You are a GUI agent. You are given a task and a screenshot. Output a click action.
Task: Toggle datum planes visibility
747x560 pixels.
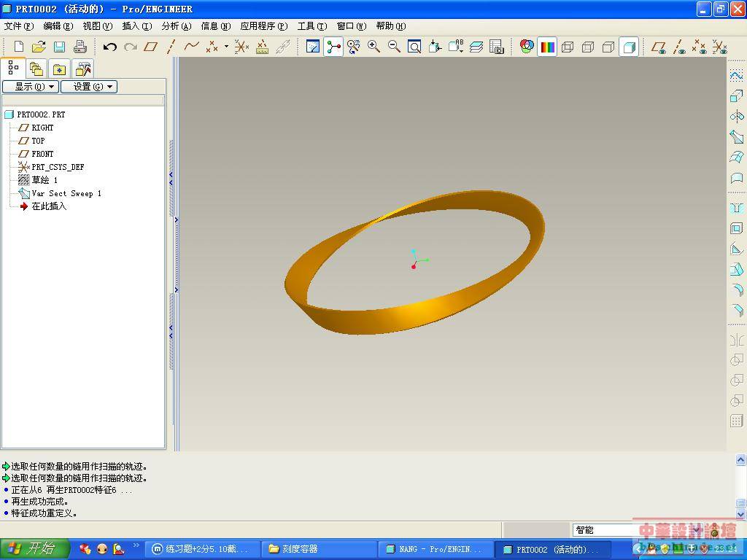[x=659, y=47]
